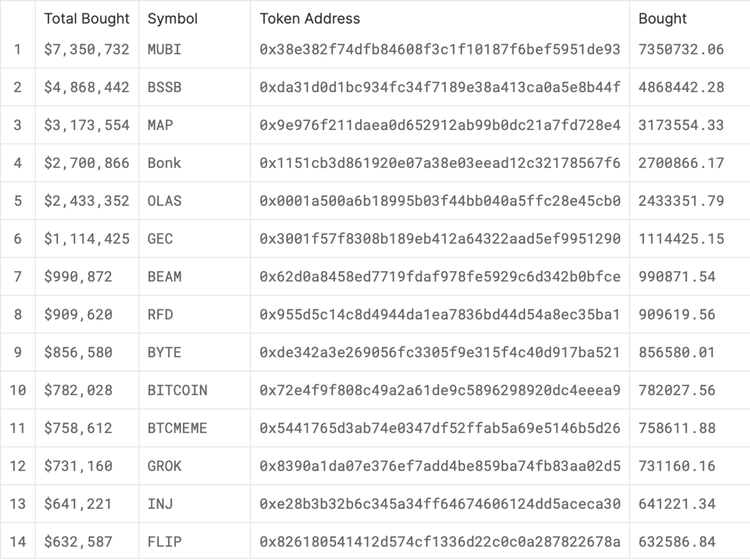This screenshot has height=560, width=750.
Task: Select row number 10
Action: (18, 390)
